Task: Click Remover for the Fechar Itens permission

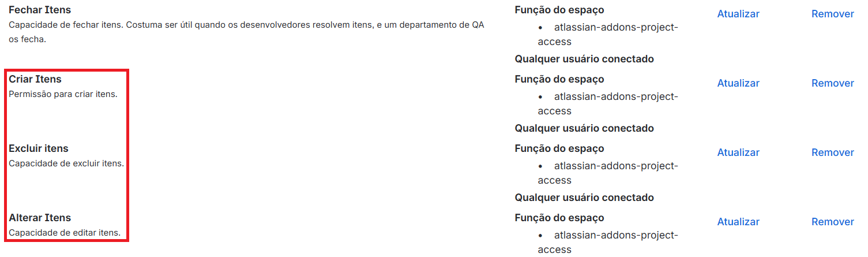Action: (832, 14)
